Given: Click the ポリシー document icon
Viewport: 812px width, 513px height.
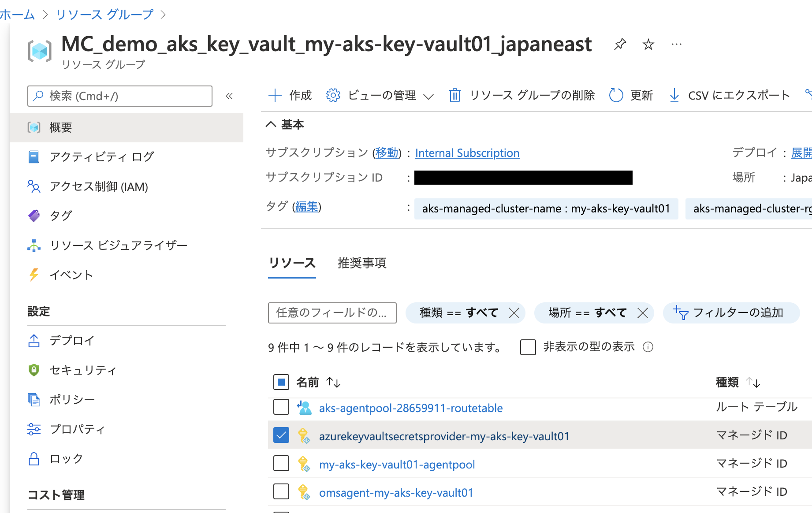Looking at the screenshot, I should (x=34, y=400).
